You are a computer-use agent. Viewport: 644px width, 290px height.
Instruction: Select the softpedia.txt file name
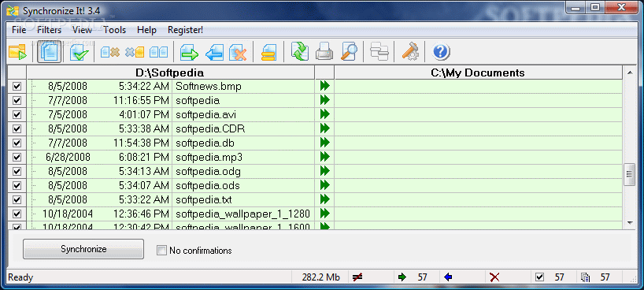tap(204, 200)
